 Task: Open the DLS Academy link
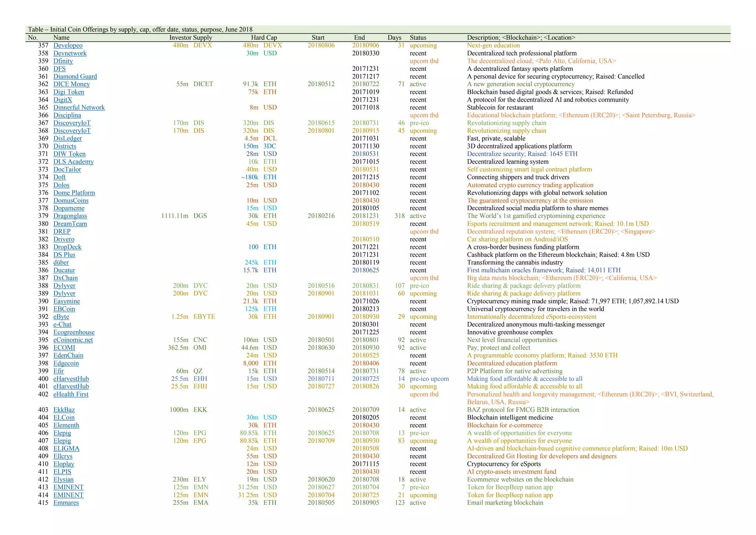click(73, 162)
